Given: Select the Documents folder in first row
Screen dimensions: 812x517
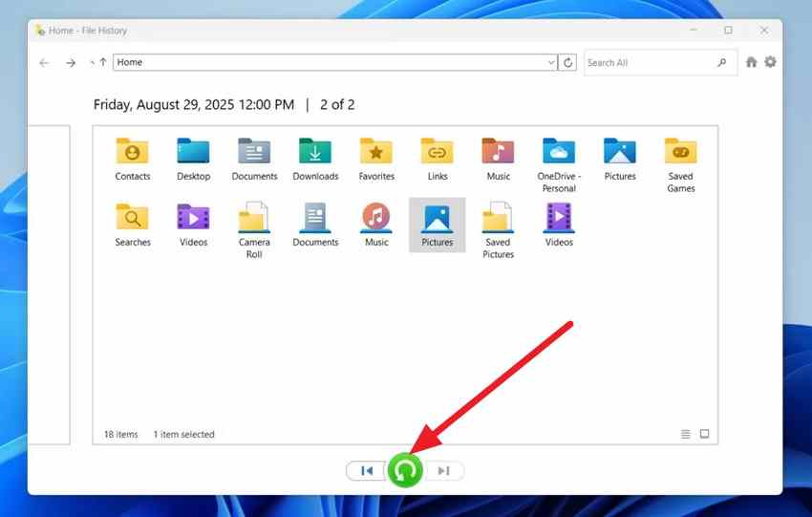Looking at the screenshot, I should [x=254, y=159].
